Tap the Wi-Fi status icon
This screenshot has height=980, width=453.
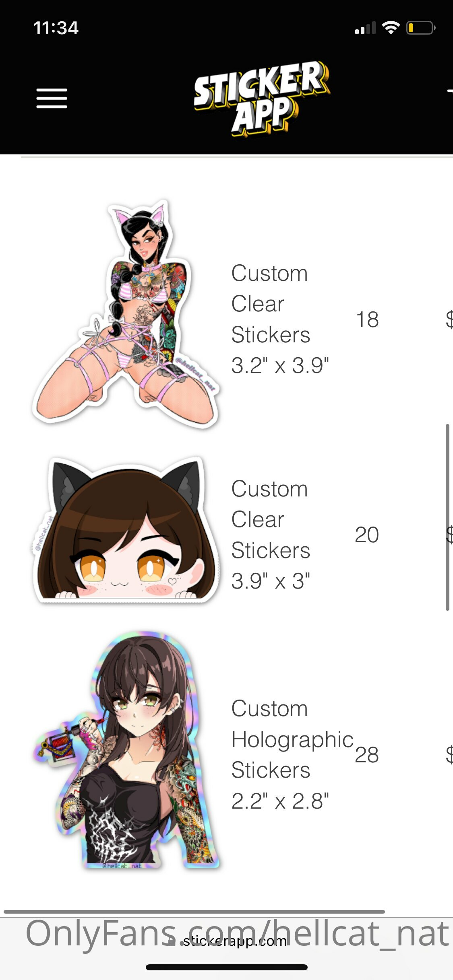[391, 28]
